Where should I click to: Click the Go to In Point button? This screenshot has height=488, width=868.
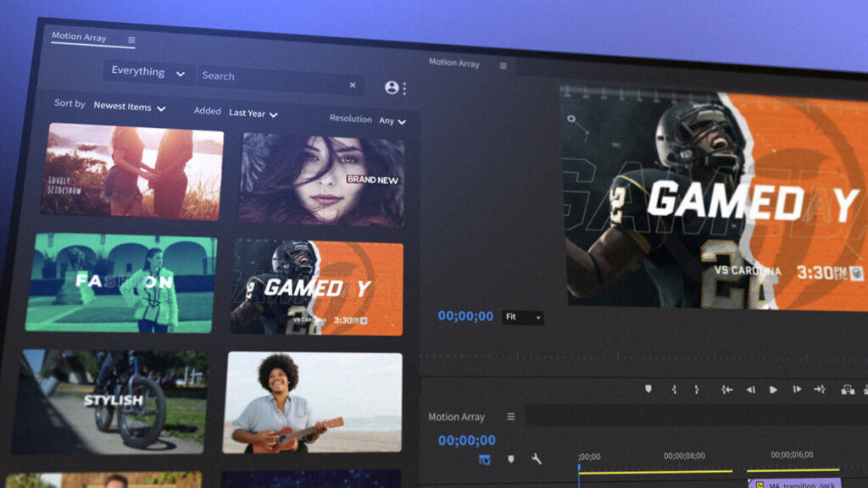(726, 390)
